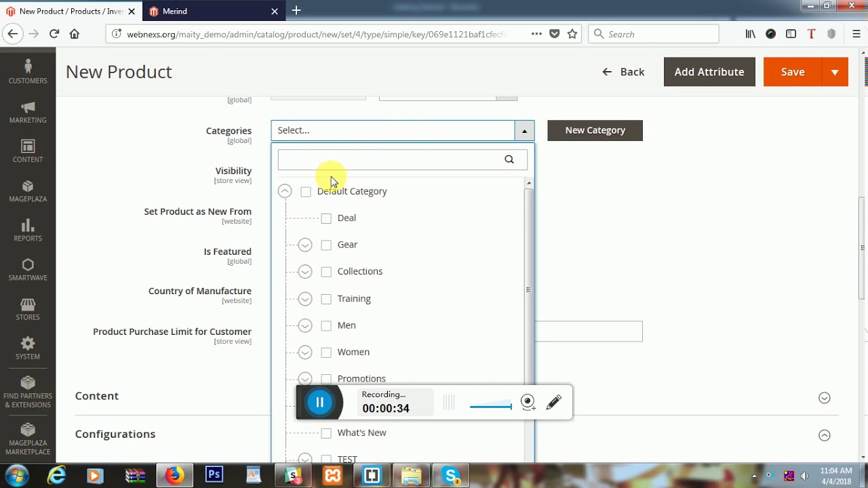Image resolution: width=868 pixels, height=488 pixels.
Task: Expand the Gear category node
Action: 305,245
